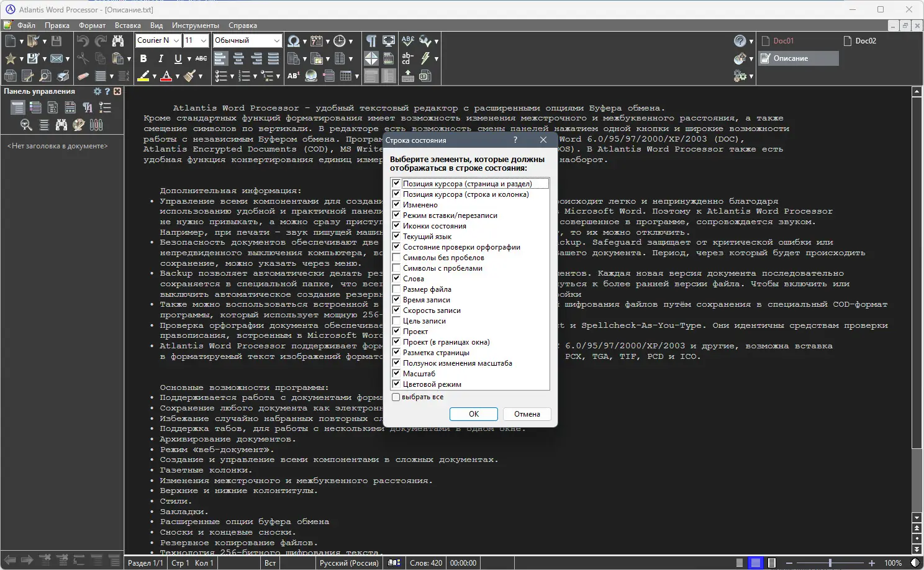
Task: Click the zoom slider in status bar
Action: [830, 563]
